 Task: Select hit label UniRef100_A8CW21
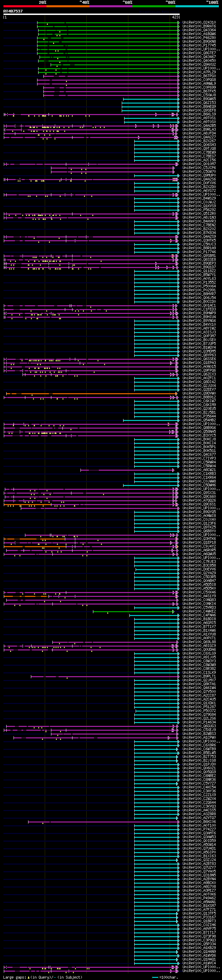coord(199,470)
